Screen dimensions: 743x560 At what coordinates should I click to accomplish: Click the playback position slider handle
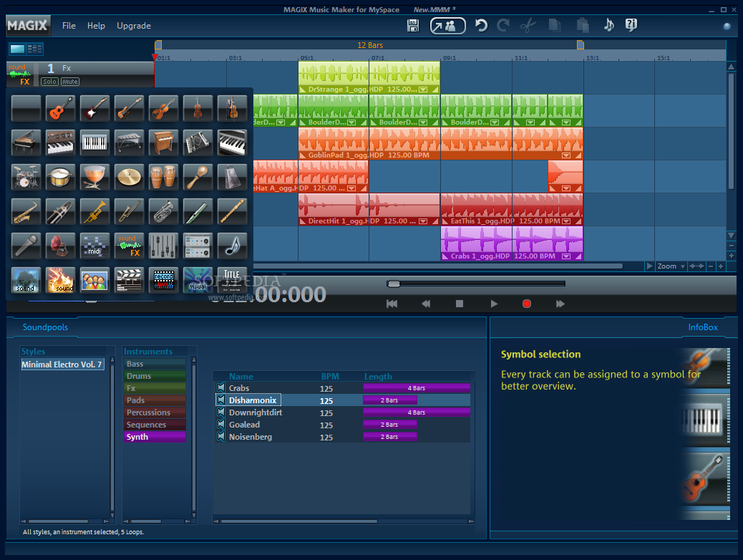(393, 284)
